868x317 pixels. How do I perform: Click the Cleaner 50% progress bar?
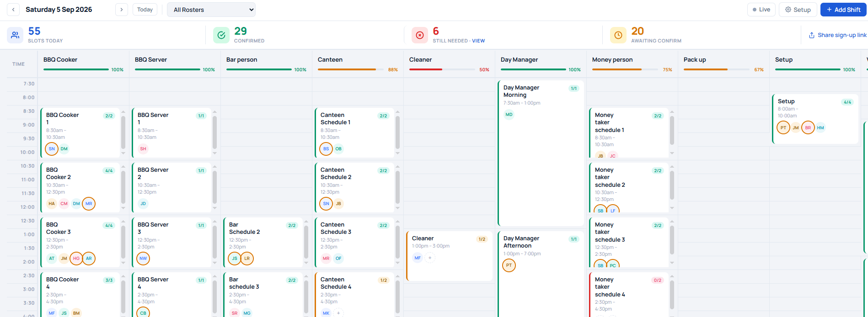pyautogui.click(x=443, y=69)
